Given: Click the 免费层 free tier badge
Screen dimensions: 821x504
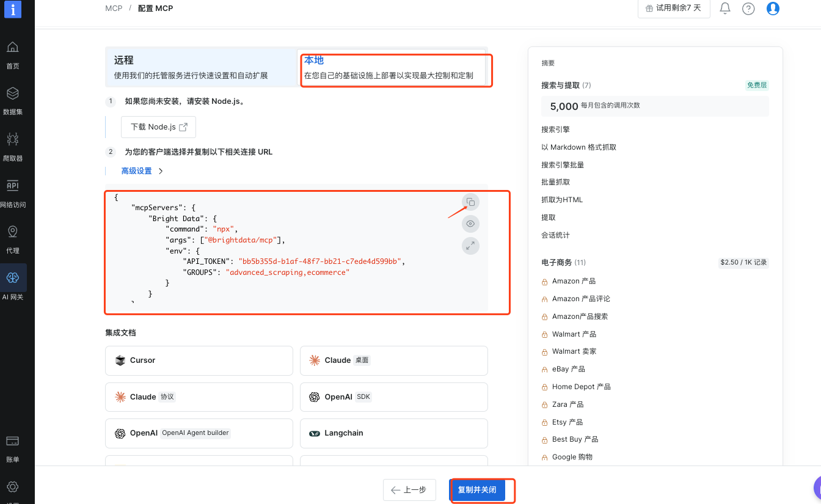Looking at the screenshot, I should pos(757,86).
